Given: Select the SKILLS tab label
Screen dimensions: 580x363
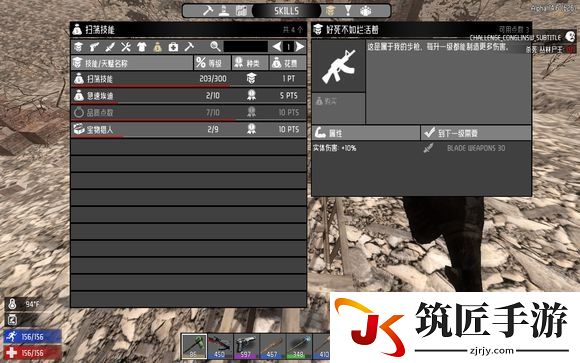Looking at the screenshot, I should pos(286,11).
